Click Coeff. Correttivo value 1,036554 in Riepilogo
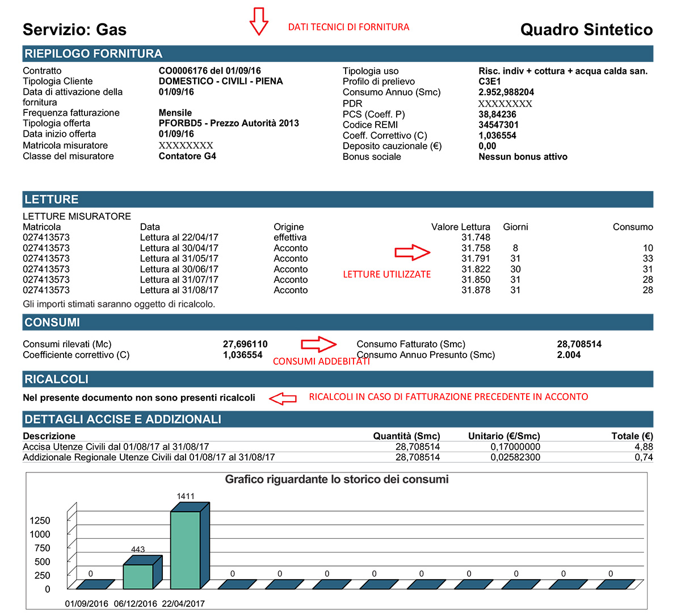 click(x=498, y=136)
